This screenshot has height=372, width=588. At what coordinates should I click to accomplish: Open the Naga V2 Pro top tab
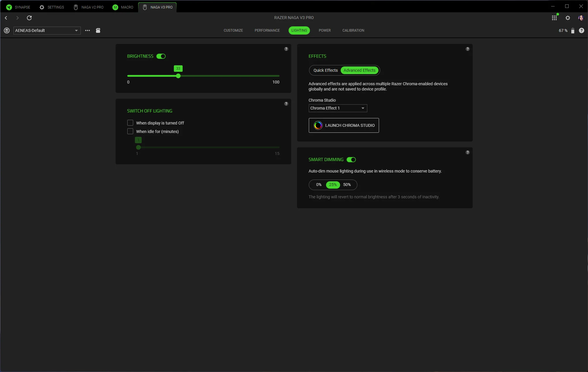(88, 7)
